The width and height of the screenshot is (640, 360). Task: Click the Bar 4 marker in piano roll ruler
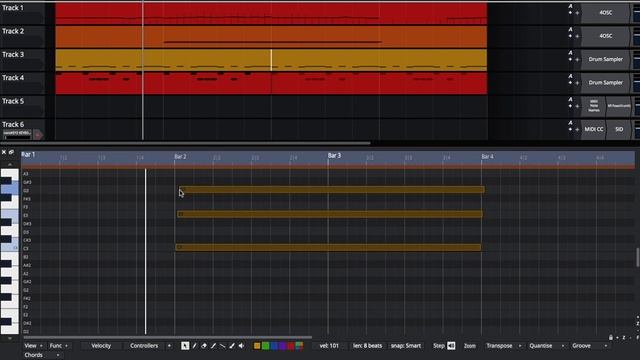point(487,156)
